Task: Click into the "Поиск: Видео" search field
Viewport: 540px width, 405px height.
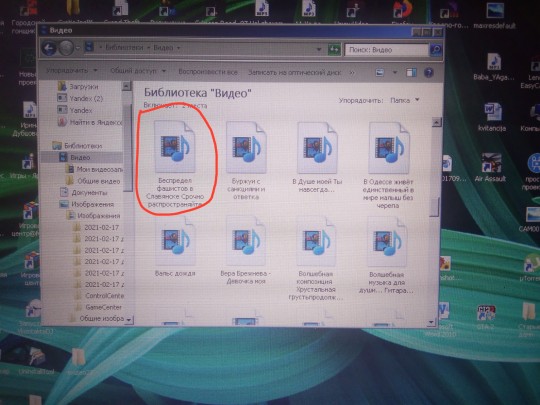Action: (386, 50)
